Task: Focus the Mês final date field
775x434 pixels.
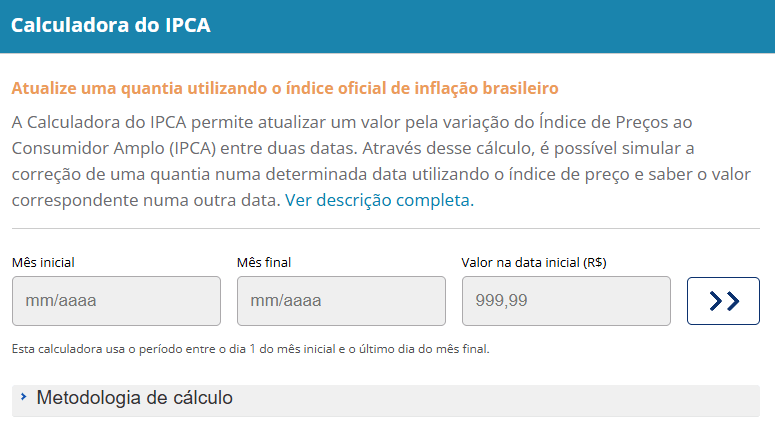Action: pyautogui.click(x=341, y=301)
